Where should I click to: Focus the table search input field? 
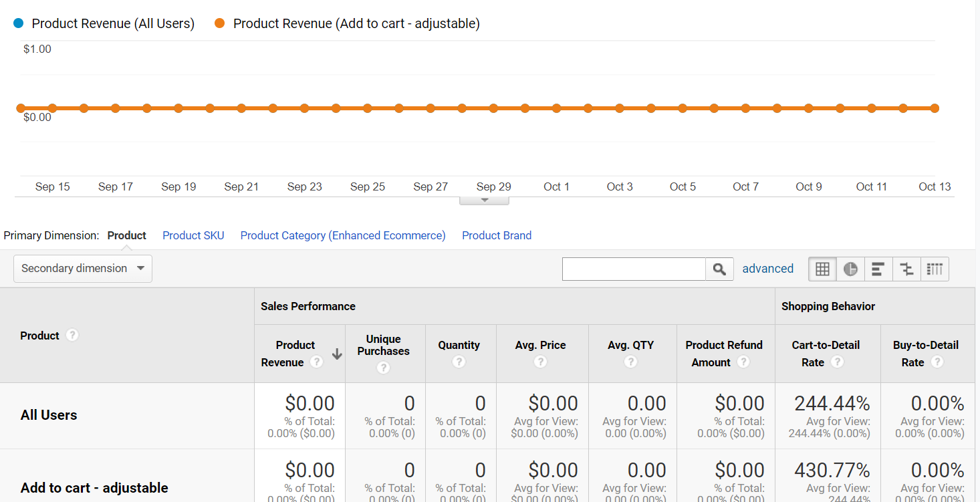[x=634, y=269]
